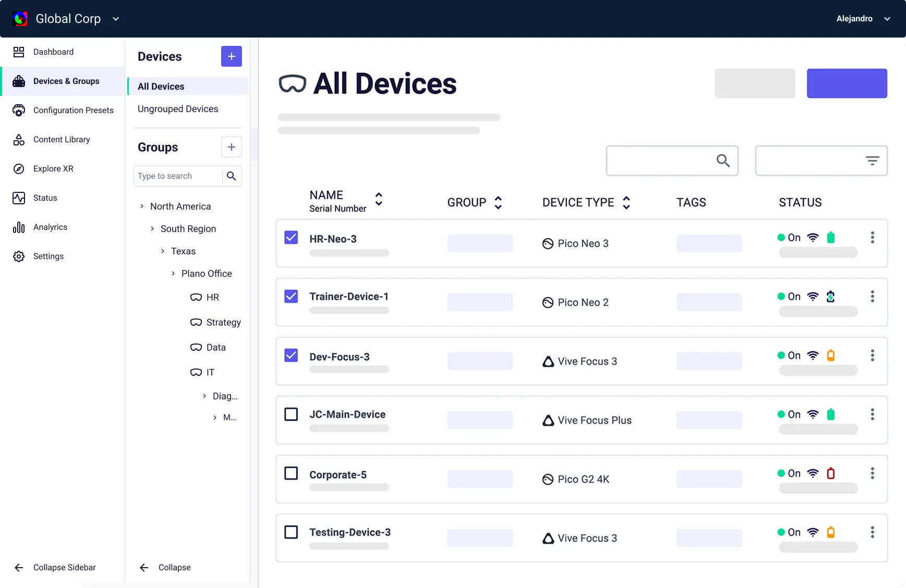906x588 pixels.
Task: Click inside the group search field
Action: coord(177,176)
